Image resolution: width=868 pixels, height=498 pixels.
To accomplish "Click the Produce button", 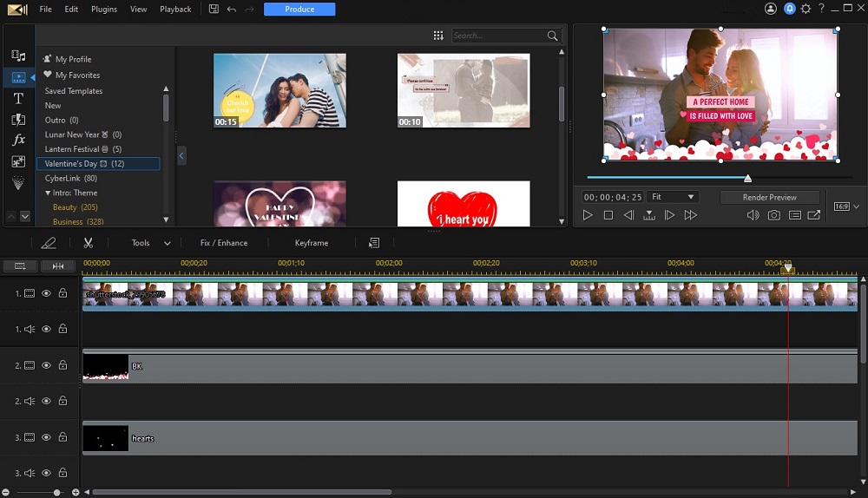I will pyautogui.click(x=299, y=10).
